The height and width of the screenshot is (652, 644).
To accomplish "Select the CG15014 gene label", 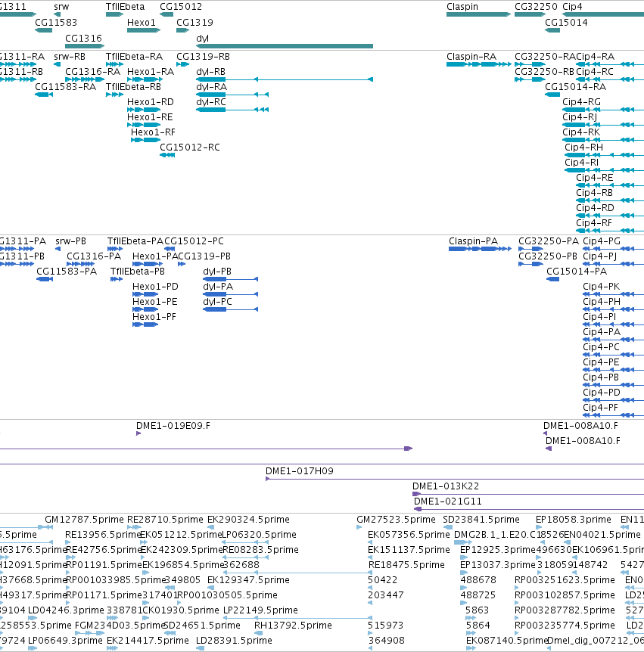I will point(566,23).
